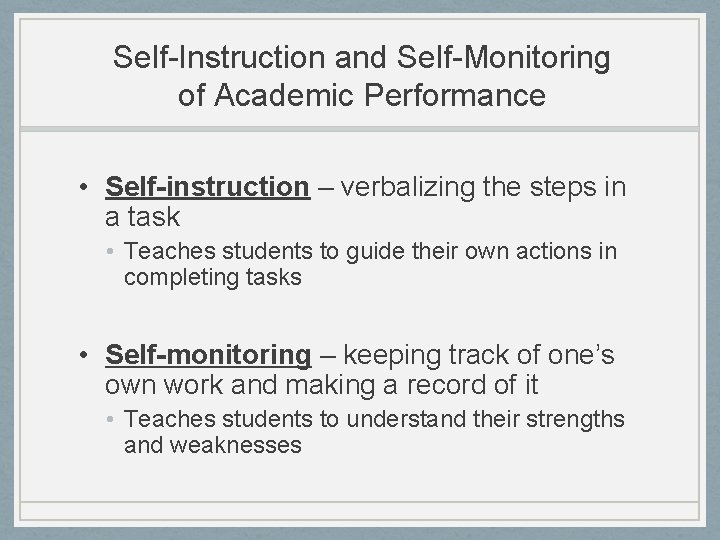The image size is (720, 540).
Task: Click the phrase 'keeping track of one's'
Action: (x=479, y=355)
